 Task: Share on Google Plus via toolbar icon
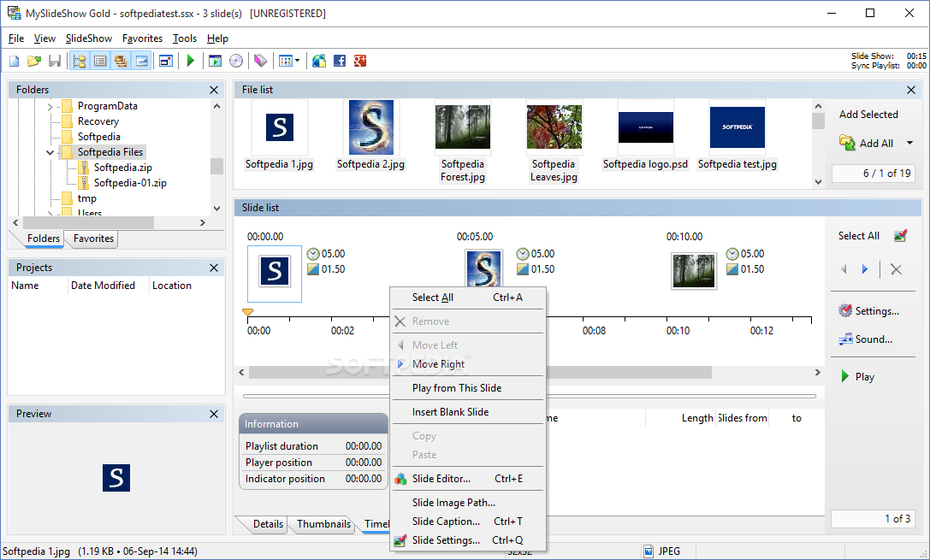[x=360, y=61]
